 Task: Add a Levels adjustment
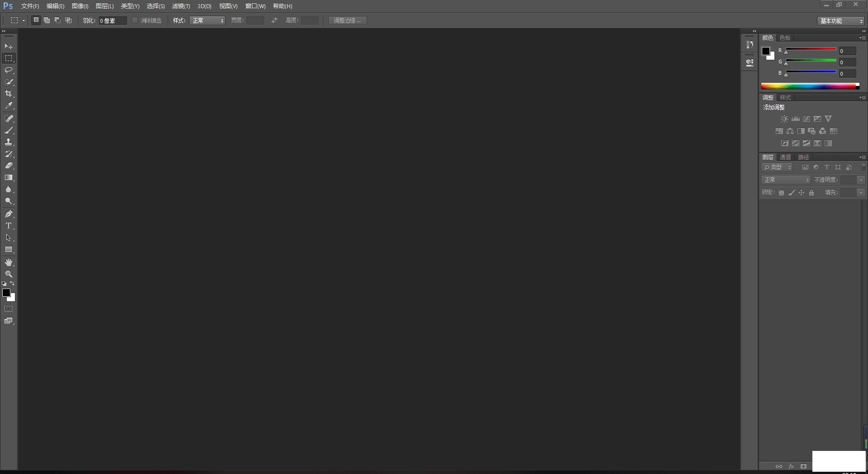coord(796,119)
